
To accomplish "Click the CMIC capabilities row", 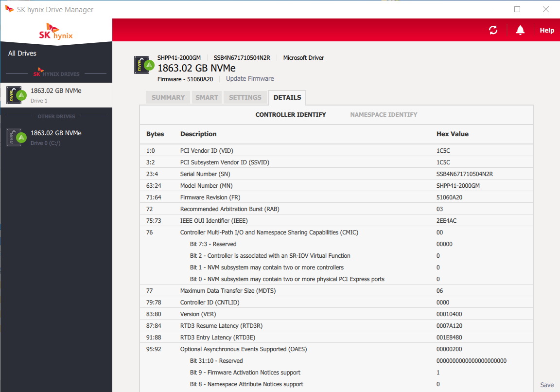I will [336, 232].
